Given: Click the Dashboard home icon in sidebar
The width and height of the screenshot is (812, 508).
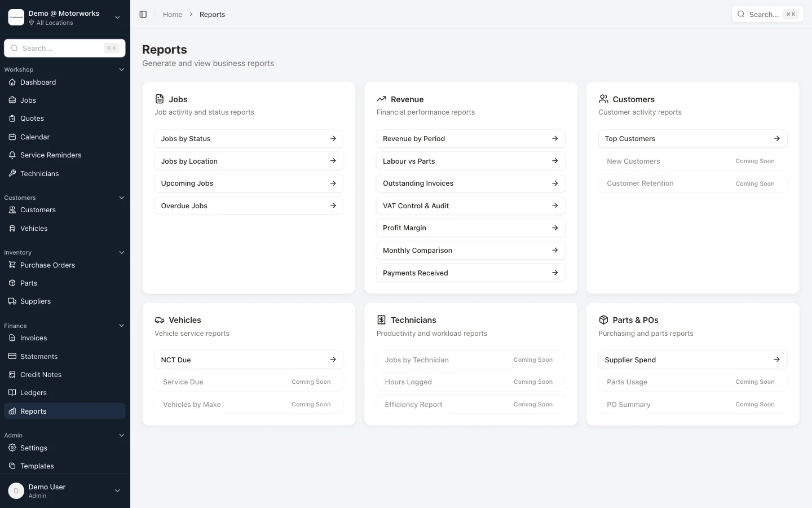Looking at the screenshot, I should click(x=12, y=82).
